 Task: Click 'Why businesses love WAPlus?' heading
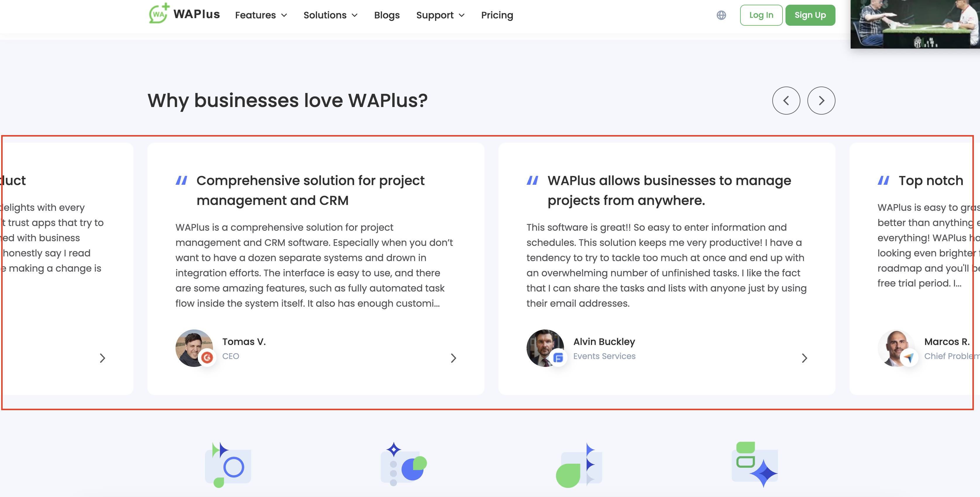(x=287, y=100)
